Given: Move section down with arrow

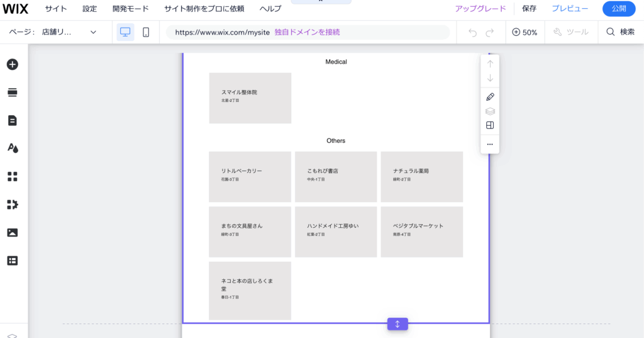Looking at the screenshot, I should click(490, 78).
